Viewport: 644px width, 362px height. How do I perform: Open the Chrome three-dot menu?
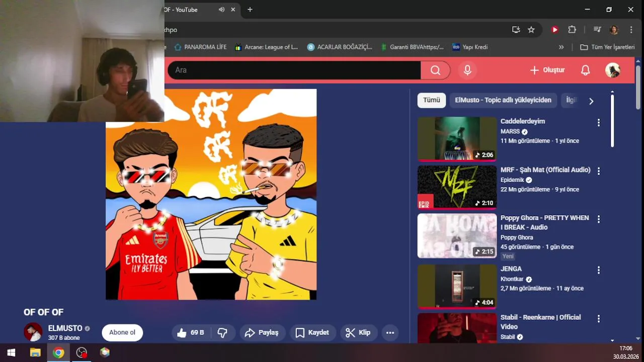point(631,30)
